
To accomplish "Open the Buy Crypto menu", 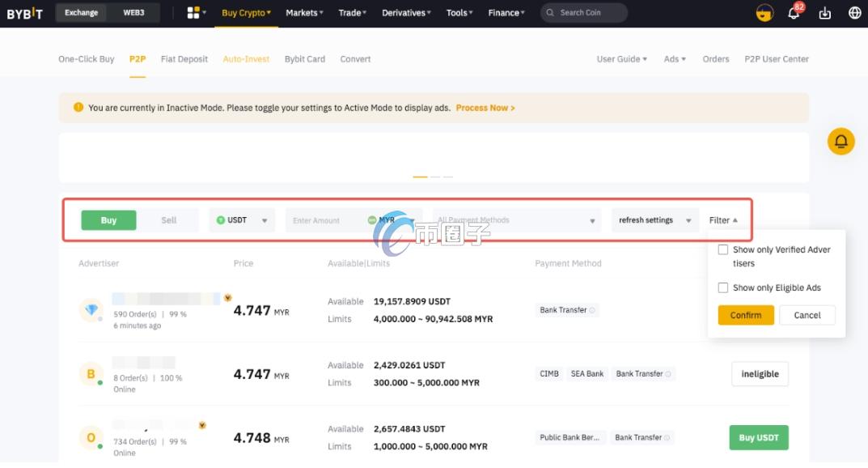I will 247,13.
